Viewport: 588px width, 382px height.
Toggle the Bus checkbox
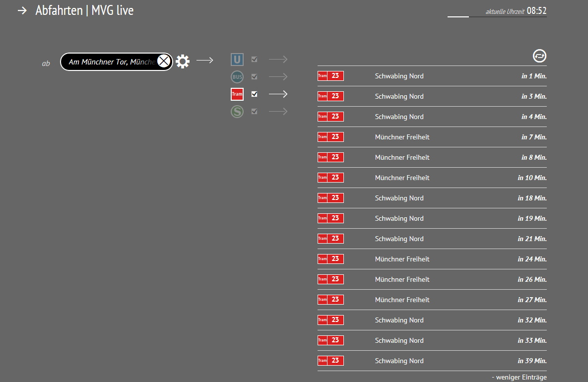click(255, 77)
